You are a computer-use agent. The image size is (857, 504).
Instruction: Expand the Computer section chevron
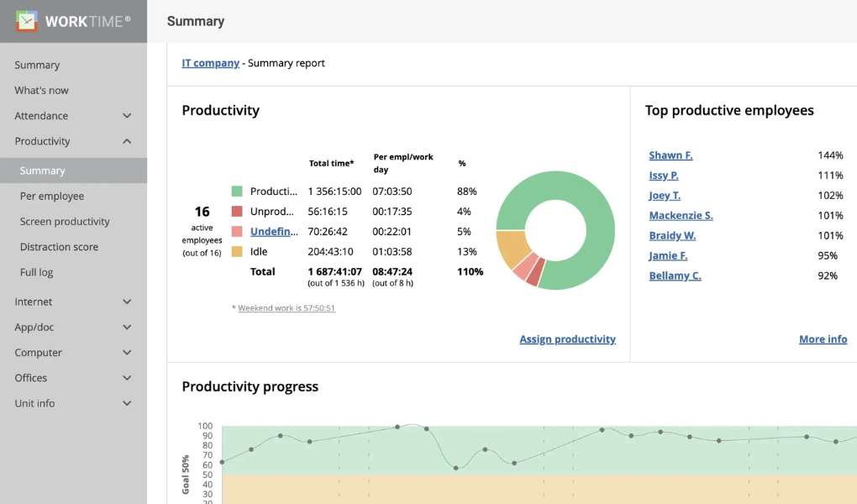[127, 353]
